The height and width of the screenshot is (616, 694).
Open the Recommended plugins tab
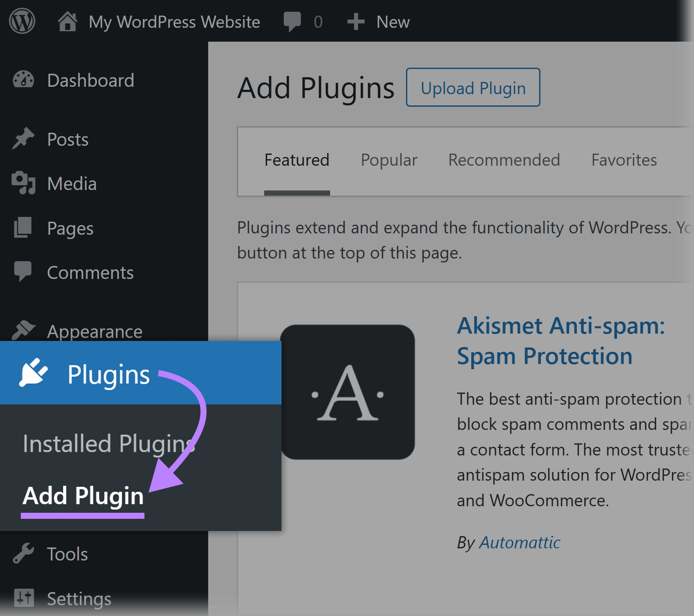504,160
